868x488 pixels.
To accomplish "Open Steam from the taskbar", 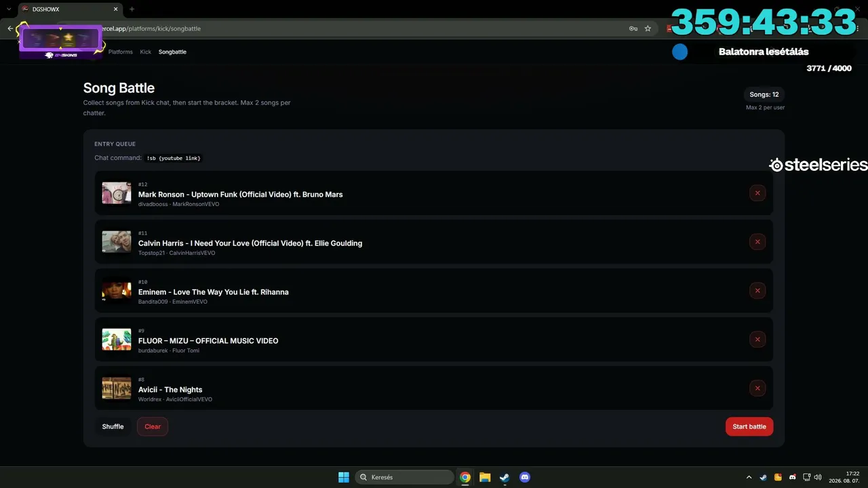I will click(505, 477).
